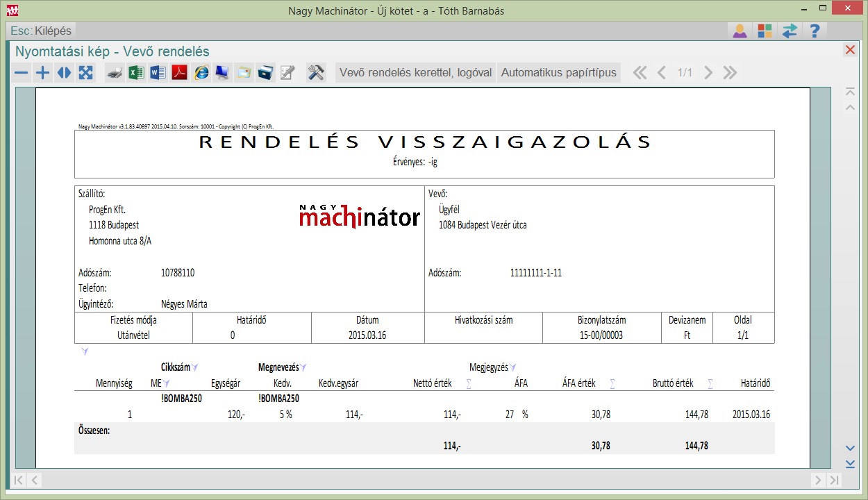Click Esc: Kilépés exit button
Viewport: 868px width, 500px height.
(x=41, y=31)
